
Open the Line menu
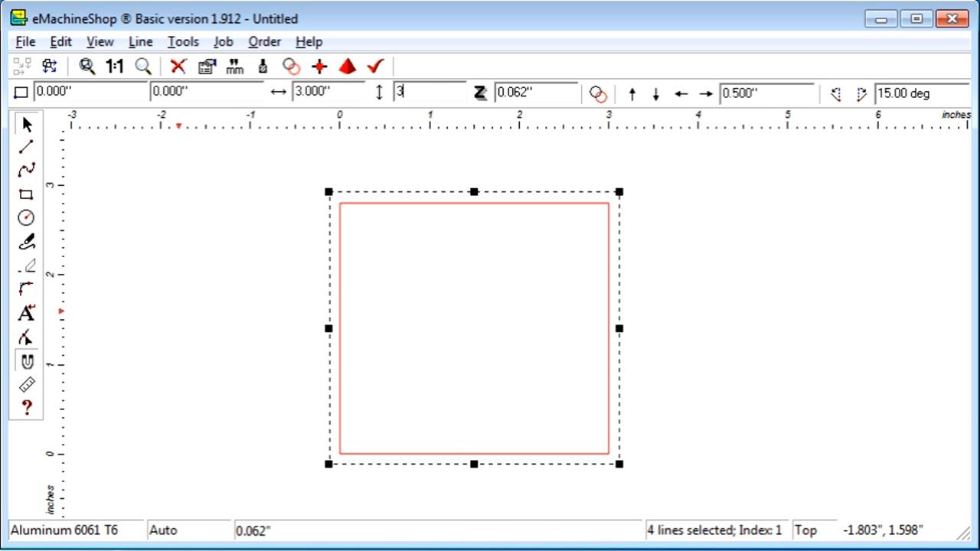[140, 42]
